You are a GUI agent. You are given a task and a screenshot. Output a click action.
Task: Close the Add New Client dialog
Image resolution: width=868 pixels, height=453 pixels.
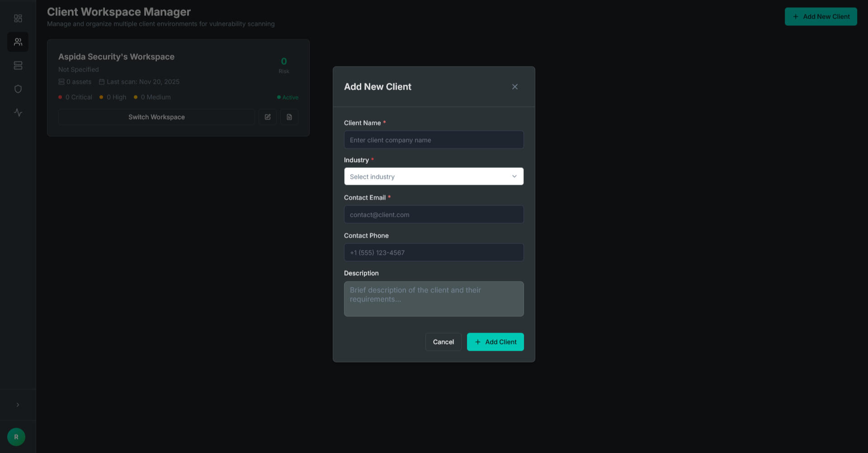coord(514,87)
